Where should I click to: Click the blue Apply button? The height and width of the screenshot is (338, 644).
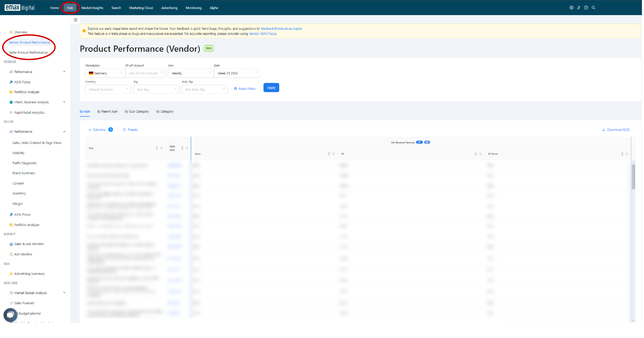(x=271, y=88)
